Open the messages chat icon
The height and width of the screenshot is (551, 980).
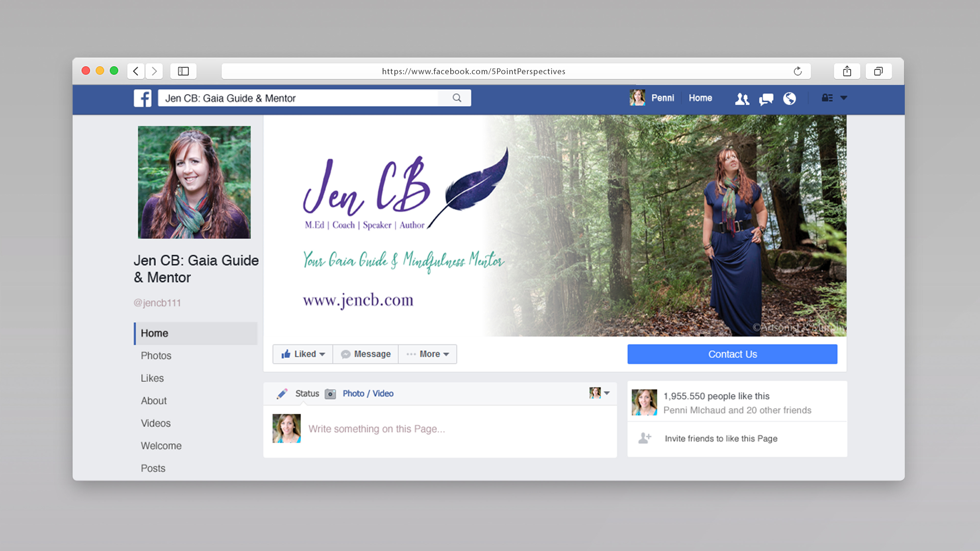click(766, 99)
